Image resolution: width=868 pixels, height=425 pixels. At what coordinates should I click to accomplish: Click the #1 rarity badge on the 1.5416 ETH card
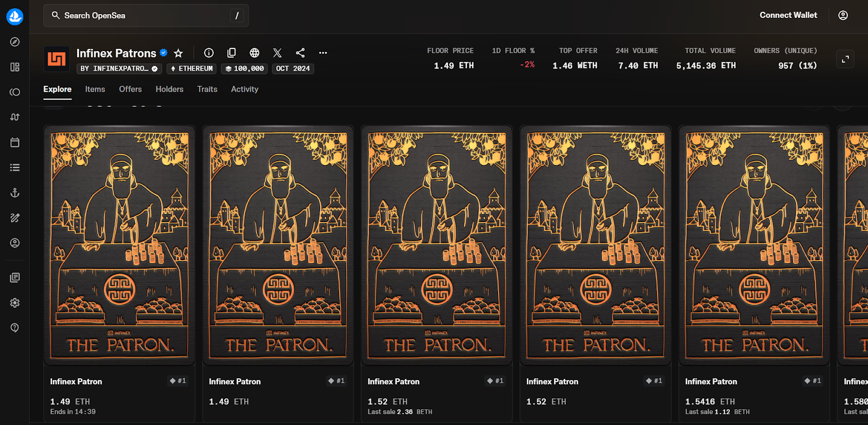tap(813, 381)
